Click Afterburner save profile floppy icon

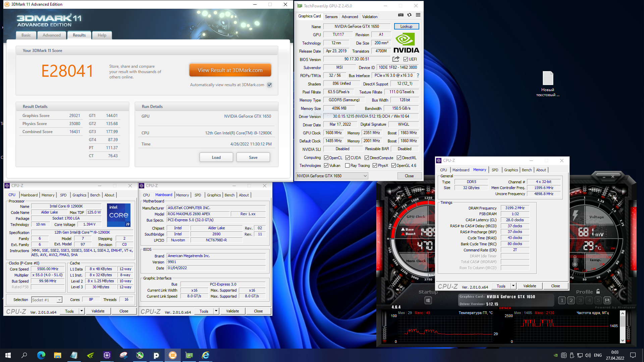coord(607,300)
